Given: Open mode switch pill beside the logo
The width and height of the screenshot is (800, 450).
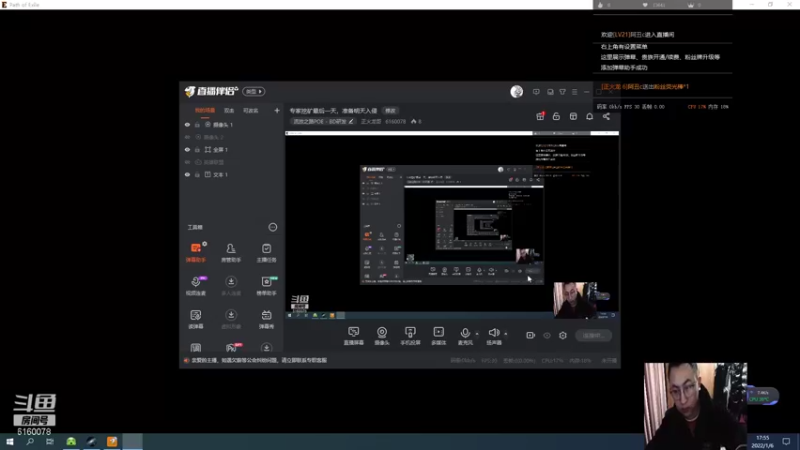Looking at the screenshot, I should (x=254, y=91).
